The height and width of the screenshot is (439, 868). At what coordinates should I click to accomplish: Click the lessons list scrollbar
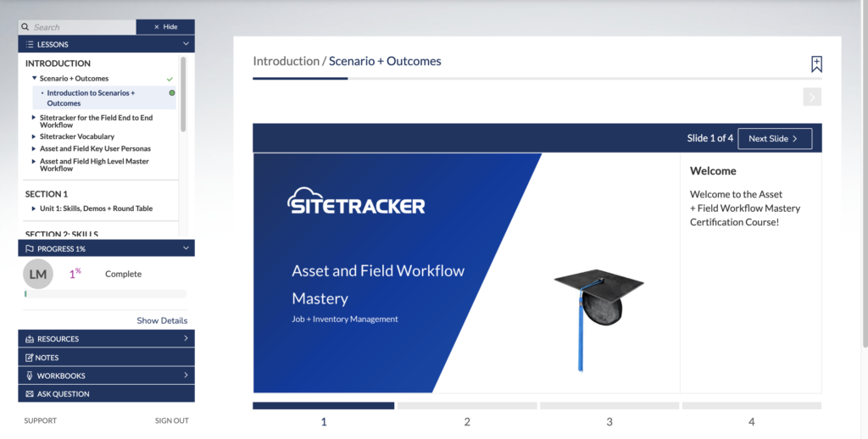click(183, 94)
